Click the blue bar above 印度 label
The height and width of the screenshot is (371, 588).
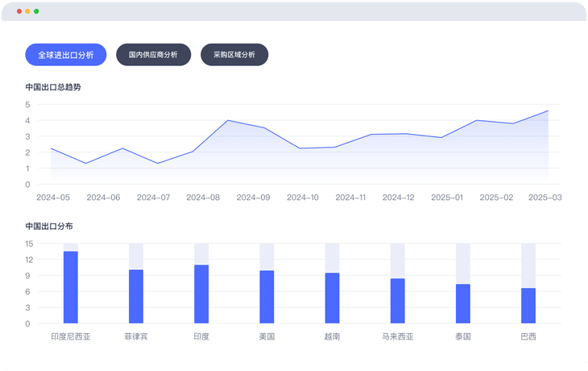tap(201, 294)
